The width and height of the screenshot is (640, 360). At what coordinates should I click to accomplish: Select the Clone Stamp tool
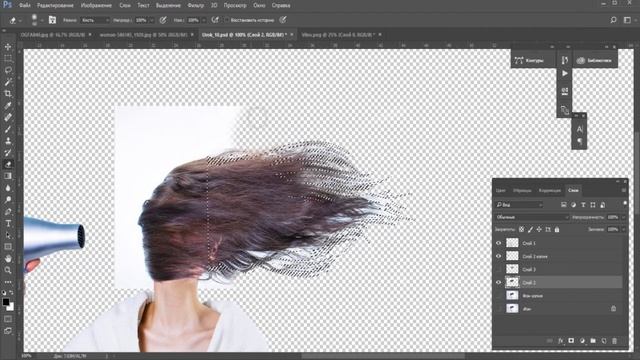(x=8, y=141)
